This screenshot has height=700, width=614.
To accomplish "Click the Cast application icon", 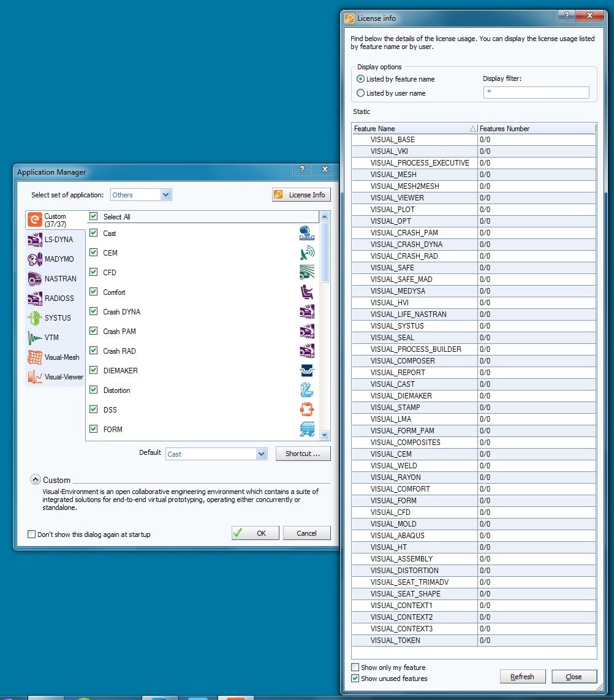I will 307,233.
